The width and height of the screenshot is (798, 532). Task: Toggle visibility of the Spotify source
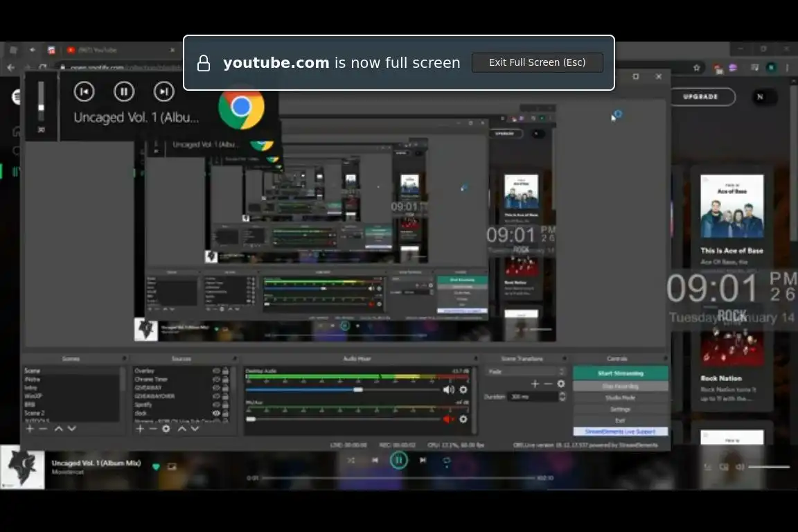216,405
